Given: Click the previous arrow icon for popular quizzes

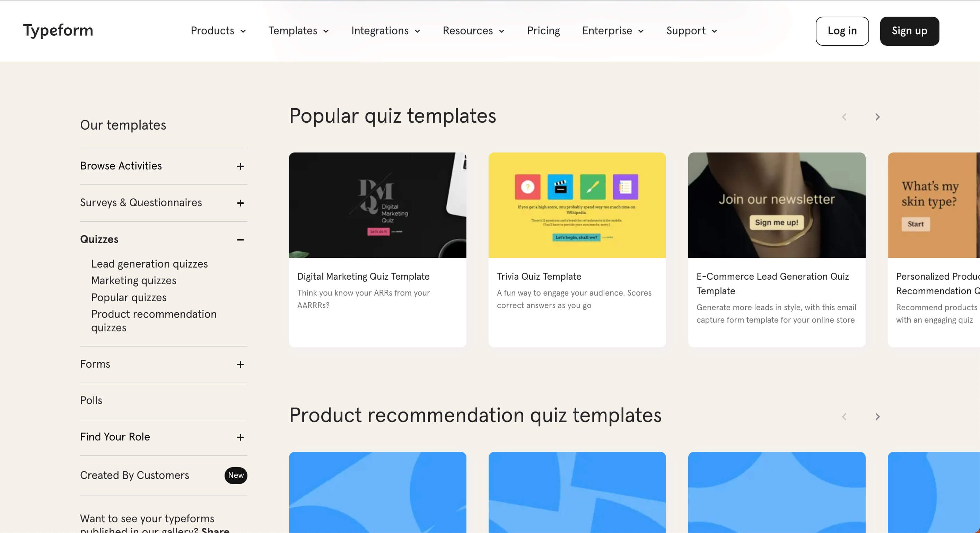Looking at the screenshot, I should pyautogui.click(x=844, y=117).
